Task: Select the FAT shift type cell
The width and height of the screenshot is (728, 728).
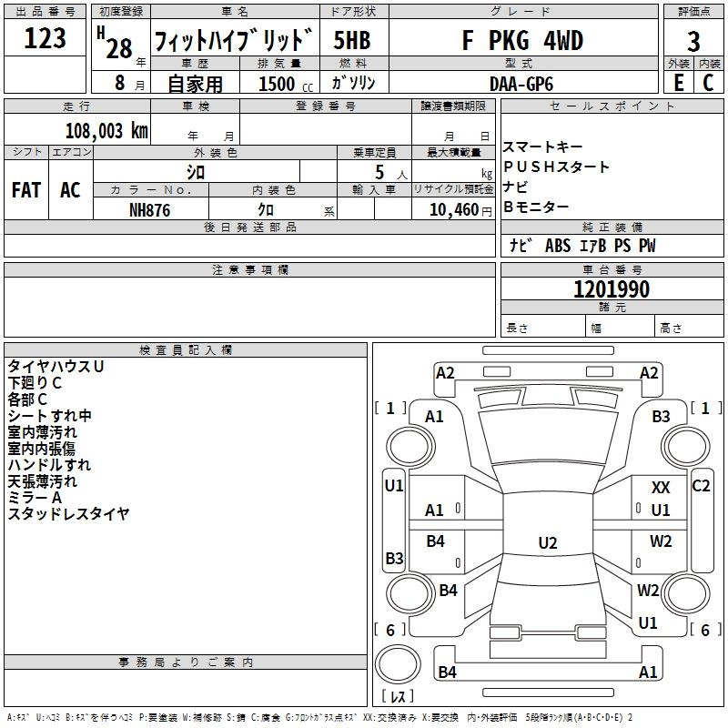Action: point(26,190)
